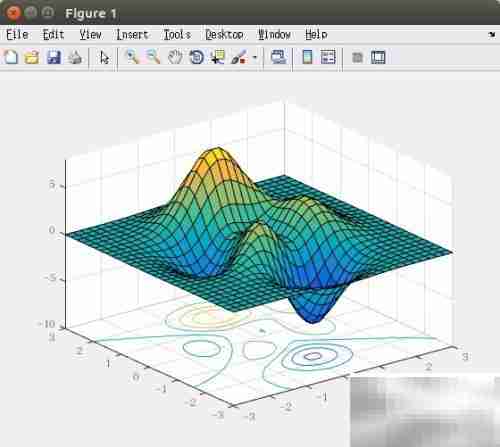This screenshot has width=500, height=447.
Task: Click the New Figure icon
Action: pos(10,57)
